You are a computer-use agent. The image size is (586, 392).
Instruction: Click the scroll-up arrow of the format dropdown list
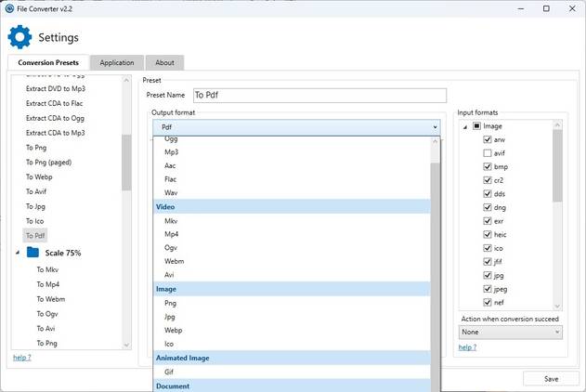[x=435, y=141]
